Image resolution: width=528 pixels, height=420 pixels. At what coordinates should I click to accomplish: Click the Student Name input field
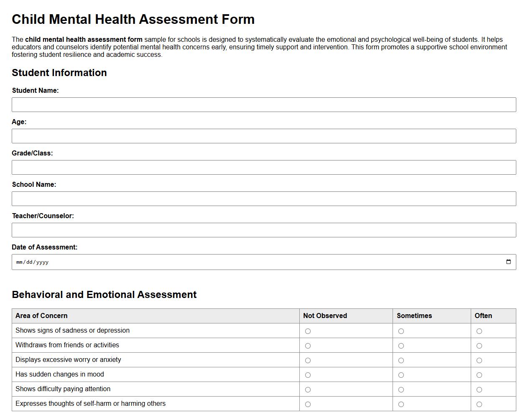pos(264,104)
